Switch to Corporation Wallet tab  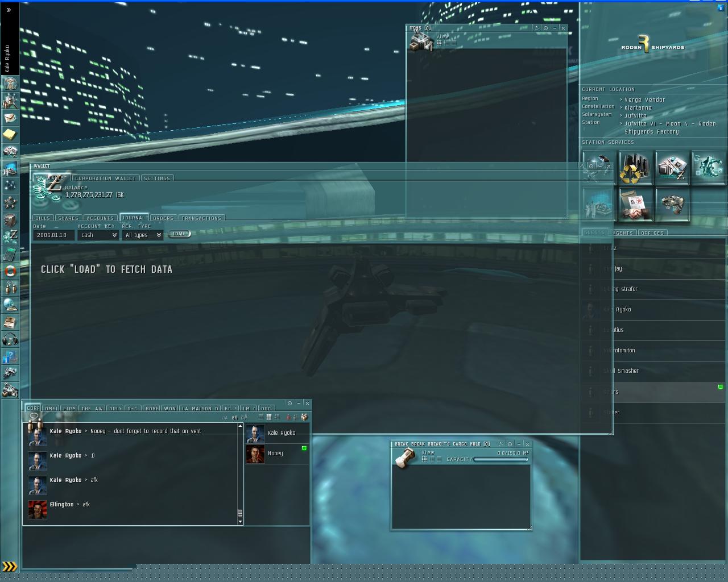[105, 178]
